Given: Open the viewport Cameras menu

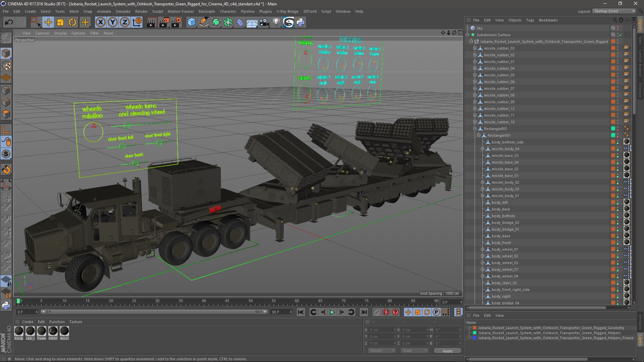Looking at the screenshot, I should coord(42,33).
